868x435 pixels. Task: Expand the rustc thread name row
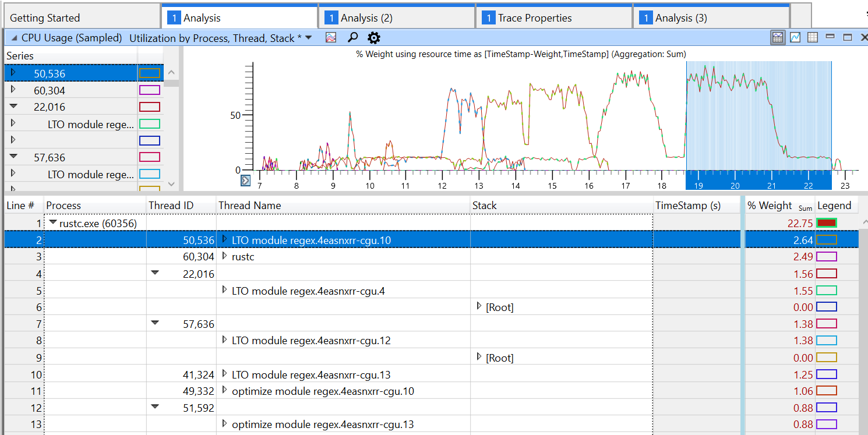coord(225,256)
